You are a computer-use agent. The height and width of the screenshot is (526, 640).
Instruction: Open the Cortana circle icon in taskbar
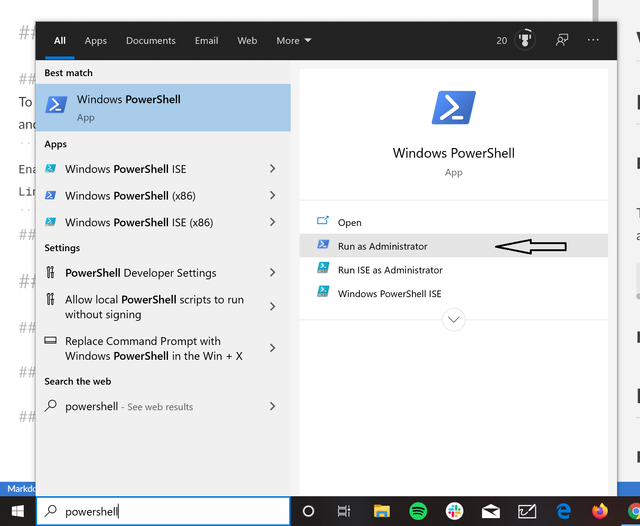(x=309, y=511)
